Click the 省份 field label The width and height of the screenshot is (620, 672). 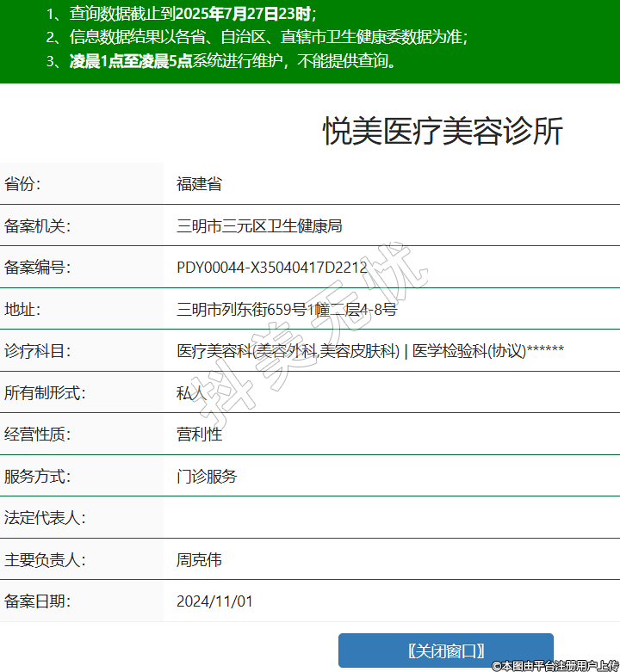click(22, 184)
